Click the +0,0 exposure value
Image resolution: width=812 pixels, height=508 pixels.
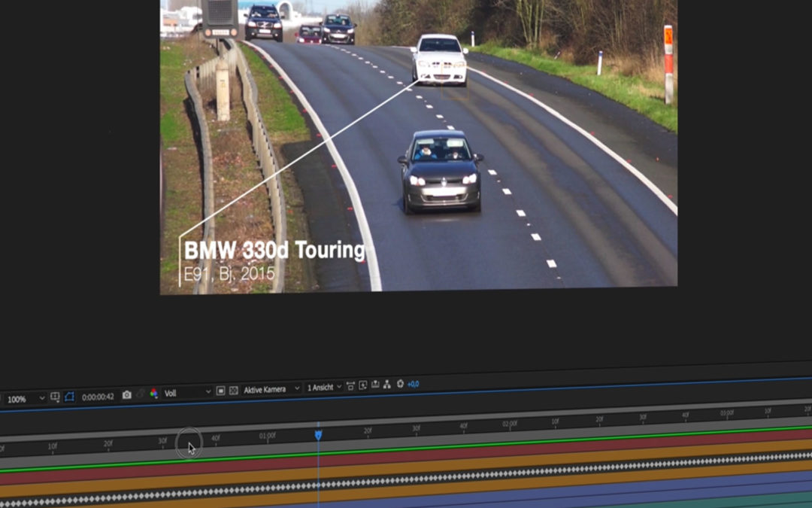(414, 384)
